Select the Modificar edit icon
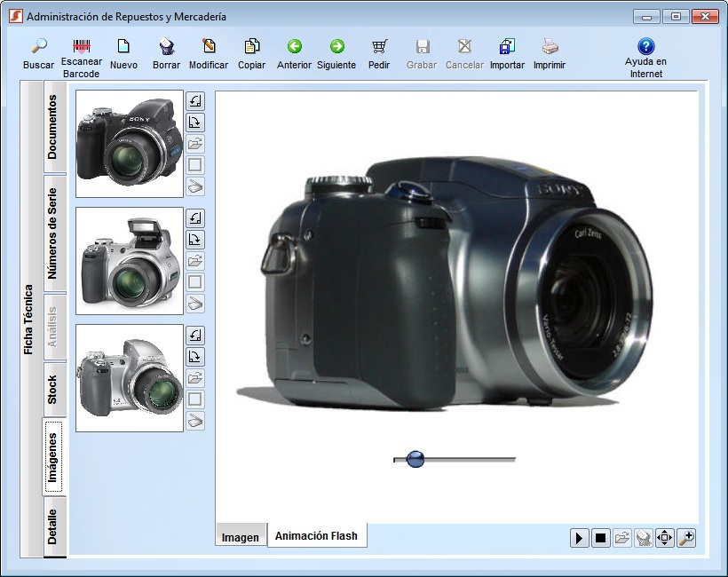Image resolution: width=728 pixels, height=577 pixels. point(209,46)
